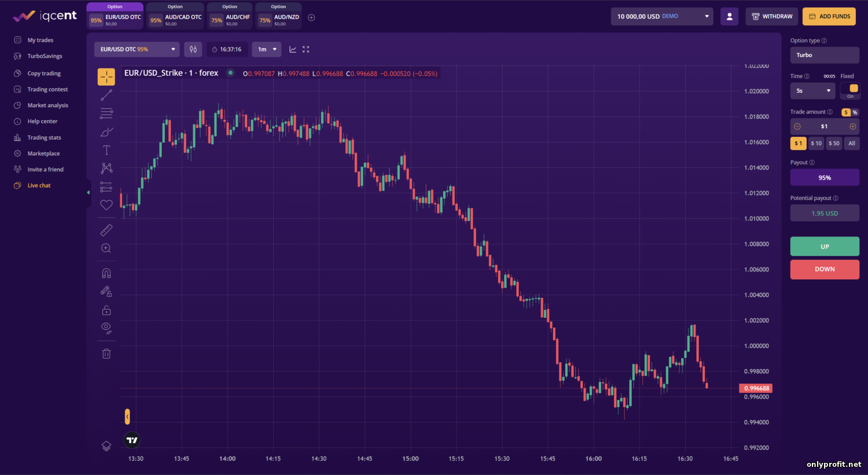
Task: Add a new asset tab with plus icon
Action: (x=311, y=17)
